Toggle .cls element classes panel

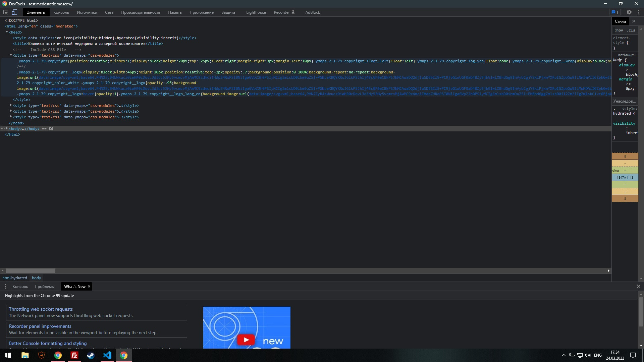(631, 30)
